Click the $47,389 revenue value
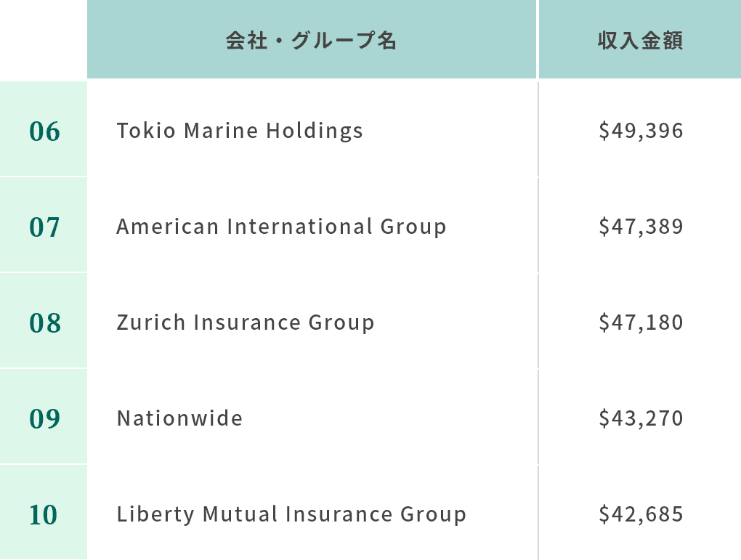 [641, 227]
